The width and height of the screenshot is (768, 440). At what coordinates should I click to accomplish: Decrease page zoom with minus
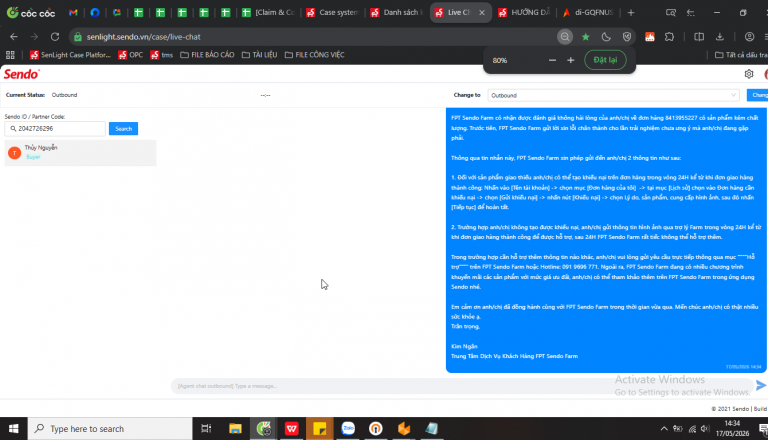(552, 60)
